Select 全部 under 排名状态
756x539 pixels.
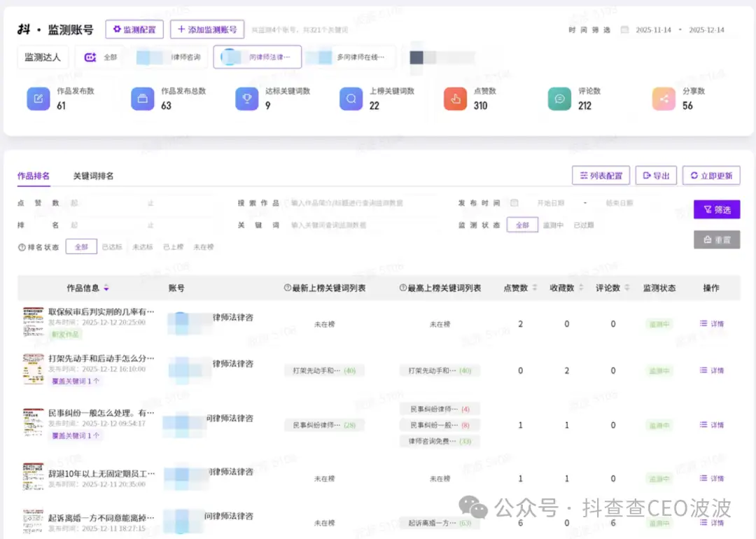pos(81,247)
